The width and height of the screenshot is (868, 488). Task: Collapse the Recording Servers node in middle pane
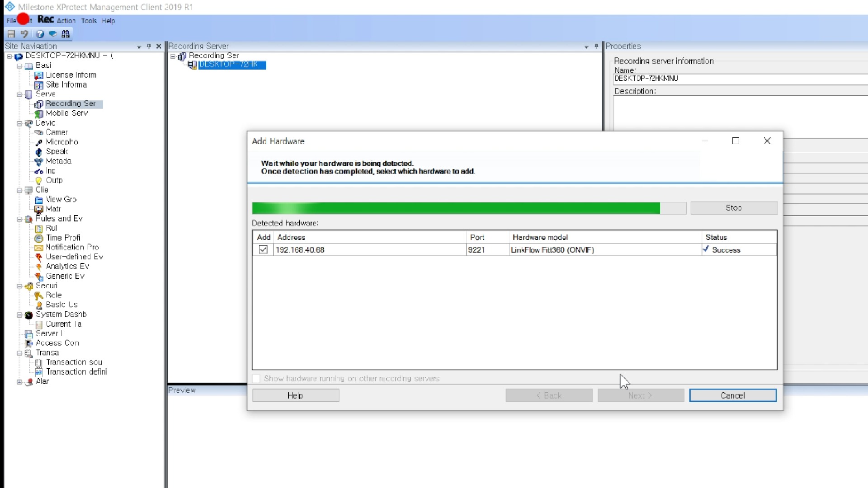point(173,56)
